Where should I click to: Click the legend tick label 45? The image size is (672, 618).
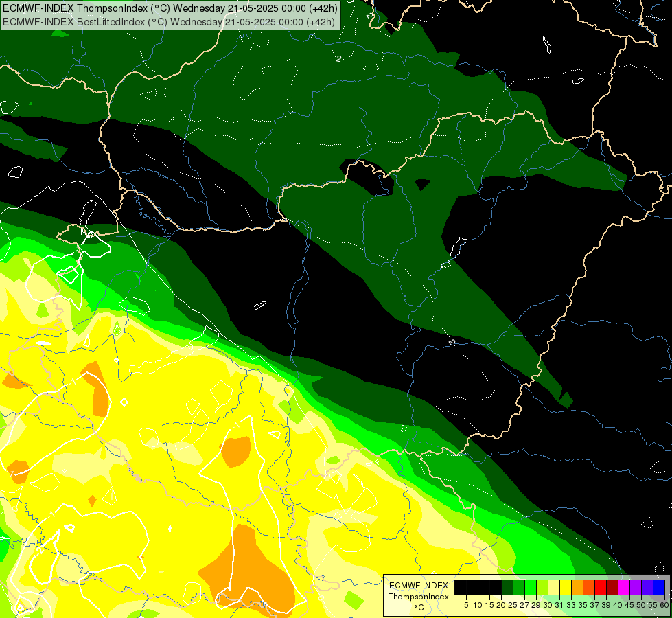coord(629,605)
